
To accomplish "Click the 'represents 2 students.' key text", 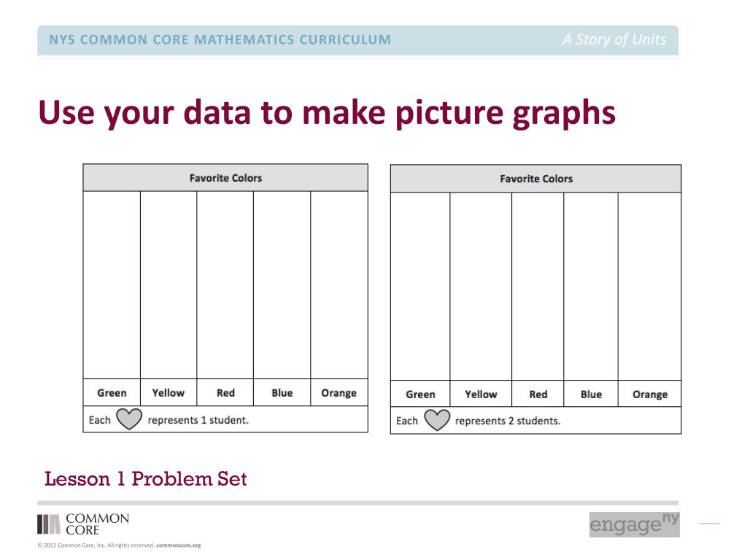I will click(x=508, y=421).
